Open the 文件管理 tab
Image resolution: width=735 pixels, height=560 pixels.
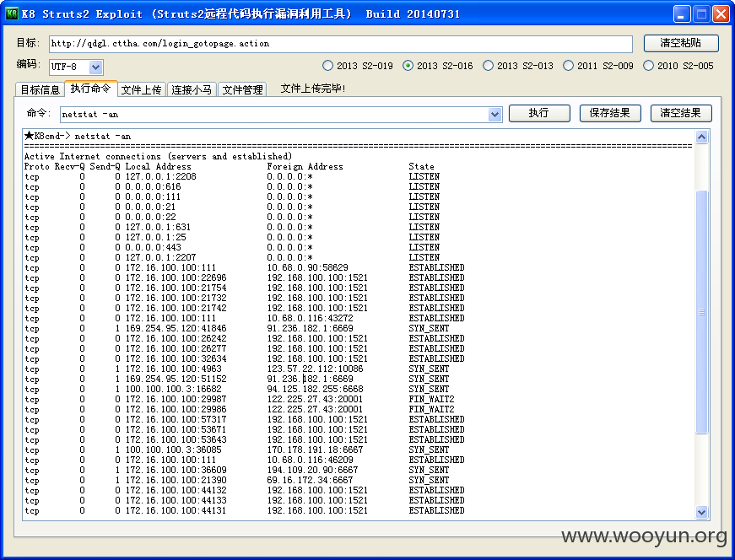[x=242, y=89]
